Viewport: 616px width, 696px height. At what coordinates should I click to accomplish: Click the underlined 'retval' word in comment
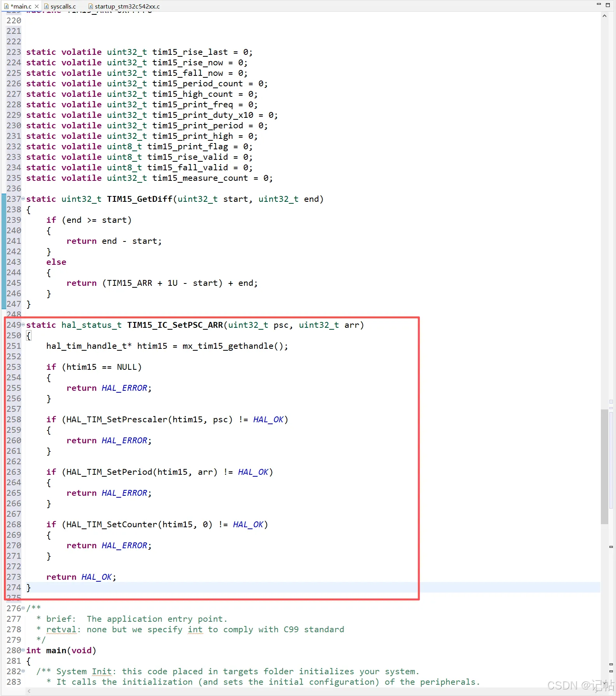tap(61, 630)
